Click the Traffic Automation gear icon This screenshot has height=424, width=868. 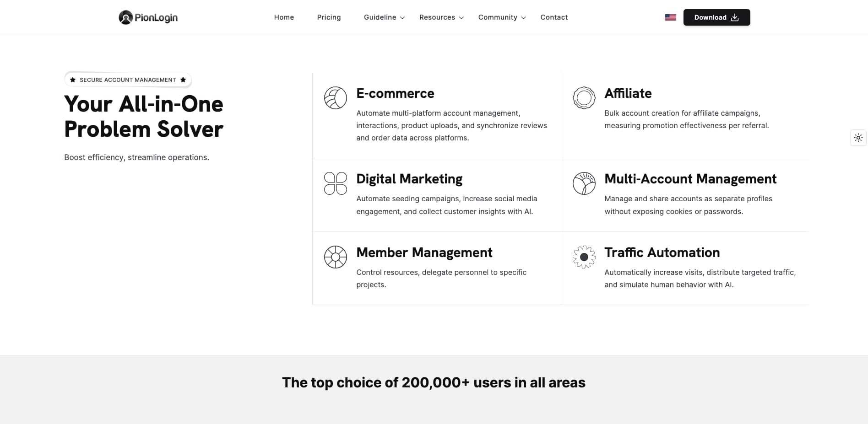coord(584,257)
